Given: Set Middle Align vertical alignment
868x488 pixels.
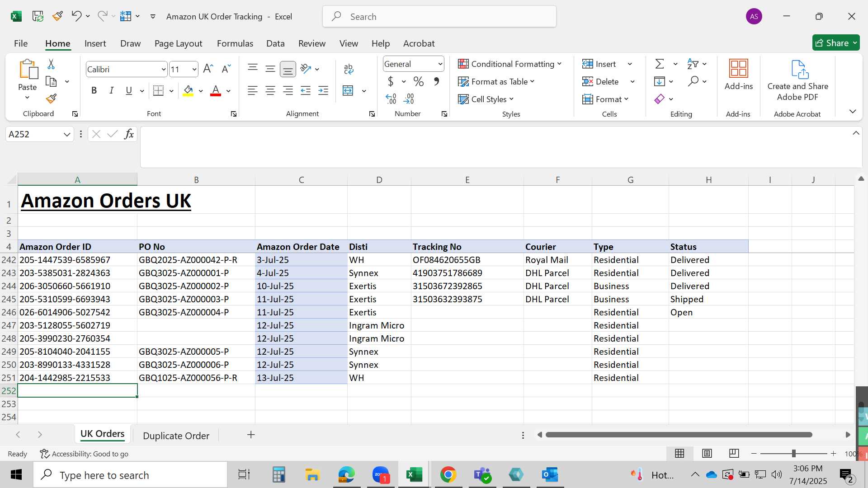Looking at the screenshot, I should coord(270,69).
